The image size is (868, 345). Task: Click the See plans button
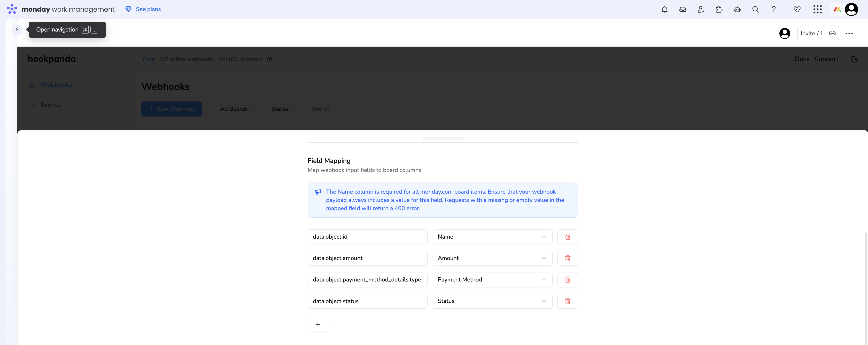tap(142, 9)
